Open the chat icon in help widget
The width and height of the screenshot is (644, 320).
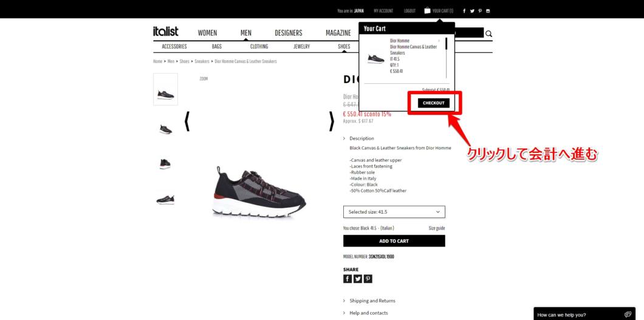[628, 315]
